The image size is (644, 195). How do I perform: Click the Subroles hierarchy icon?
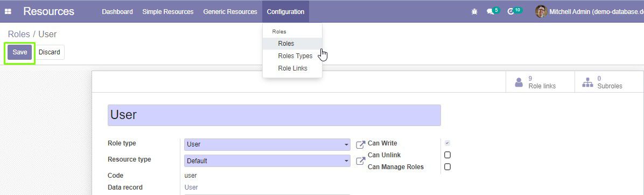click(x=588, y=82)
